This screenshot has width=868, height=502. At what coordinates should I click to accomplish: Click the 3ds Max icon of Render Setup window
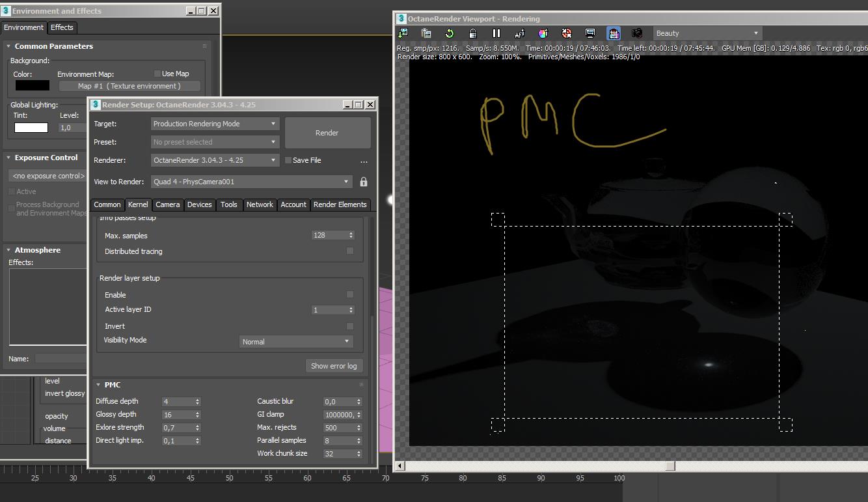(95, 104)
